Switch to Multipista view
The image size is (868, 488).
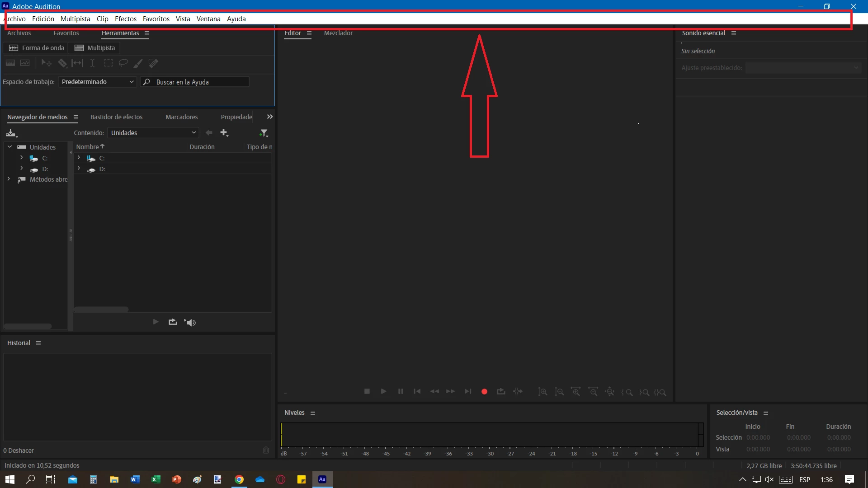pyautogui.click(x=95, y=48)
